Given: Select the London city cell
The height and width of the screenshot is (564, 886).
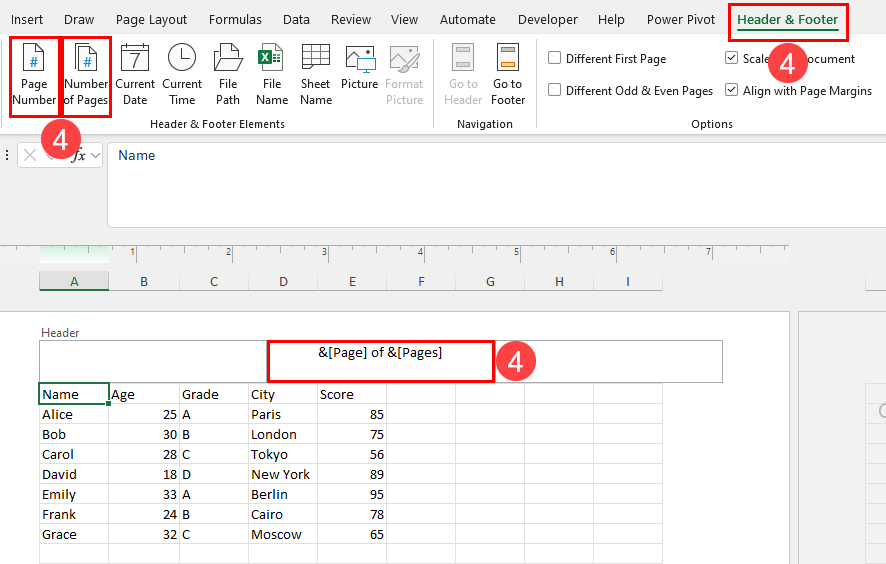Looking at the screenshot, I should coord(283,434).
